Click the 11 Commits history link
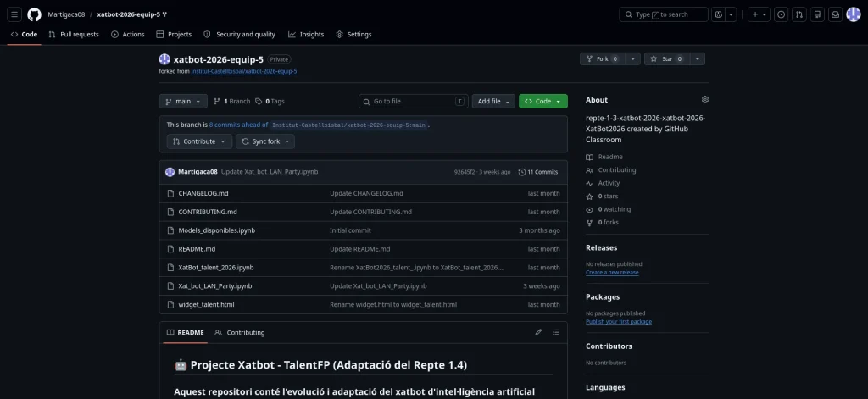868x399 pixels. pyautogui.click(x=538, y=172)
